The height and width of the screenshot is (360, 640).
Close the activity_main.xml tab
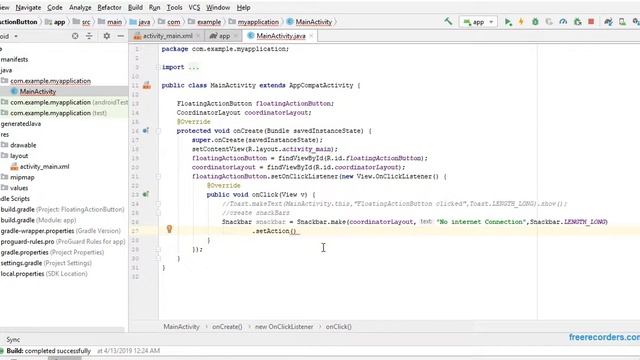click(198, 36)
